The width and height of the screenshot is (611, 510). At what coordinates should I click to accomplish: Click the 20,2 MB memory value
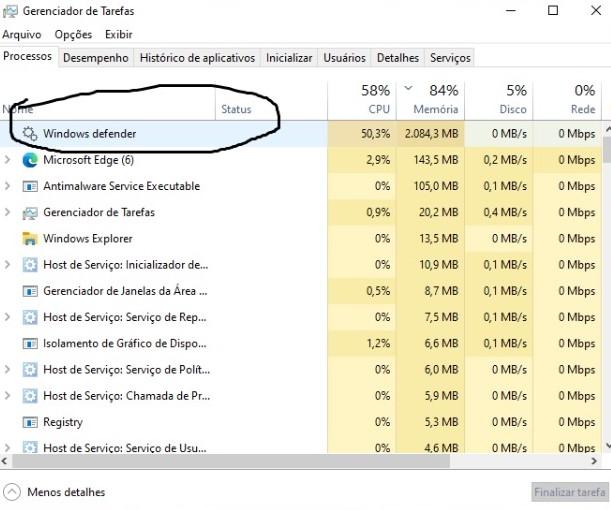pos(438,212)
